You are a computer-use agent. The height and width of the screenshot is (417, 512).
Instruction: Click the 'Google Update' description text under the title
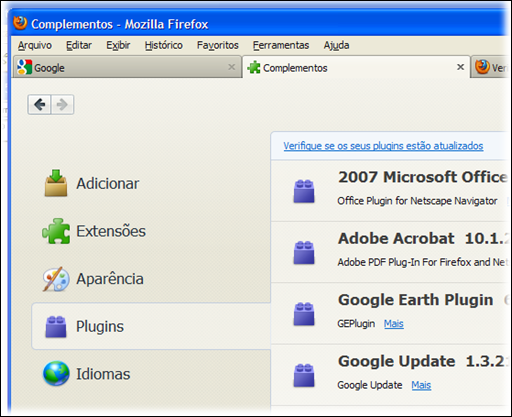tap(370, 385)
